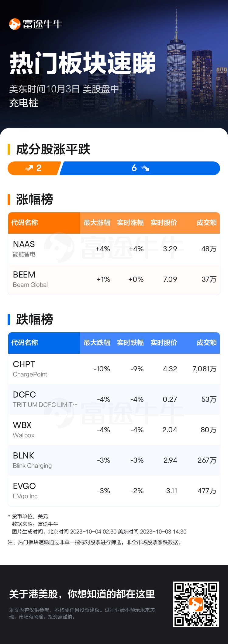Open the NAAS 能链智电 row
The height and width of the screenshot is (644, 228).
[114, 249]
